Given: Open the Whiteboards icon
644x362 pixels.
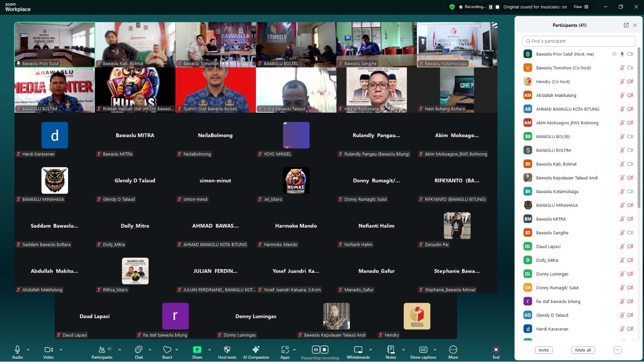Looking at the screenshot, I should pos(358,350).
